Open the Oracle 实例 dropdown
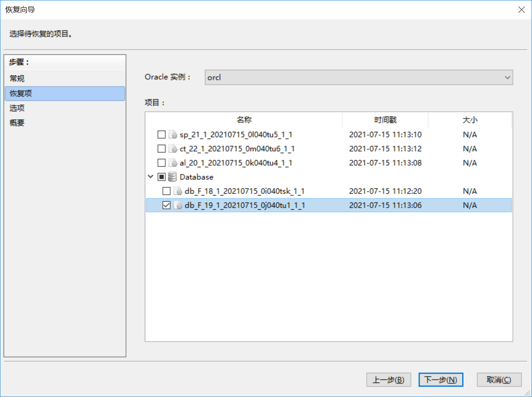This screenshot has height=397, width=532. tap(358, 77)
